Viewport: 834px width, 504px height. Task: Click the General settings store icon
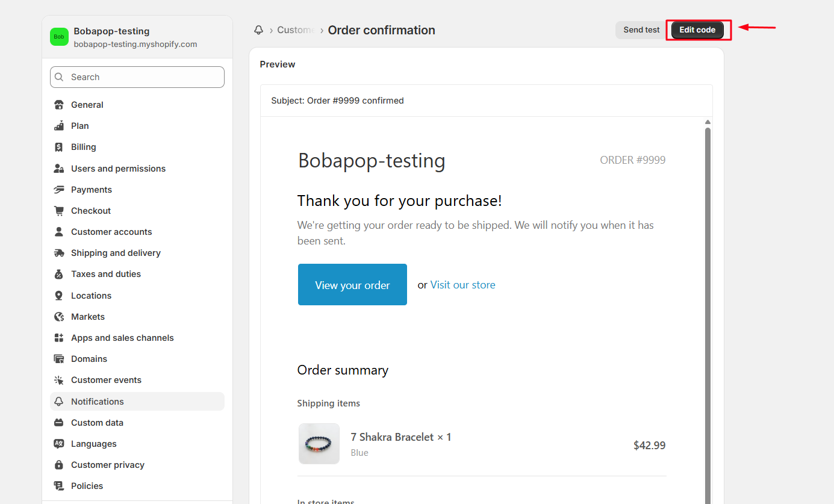pos(59,105)
